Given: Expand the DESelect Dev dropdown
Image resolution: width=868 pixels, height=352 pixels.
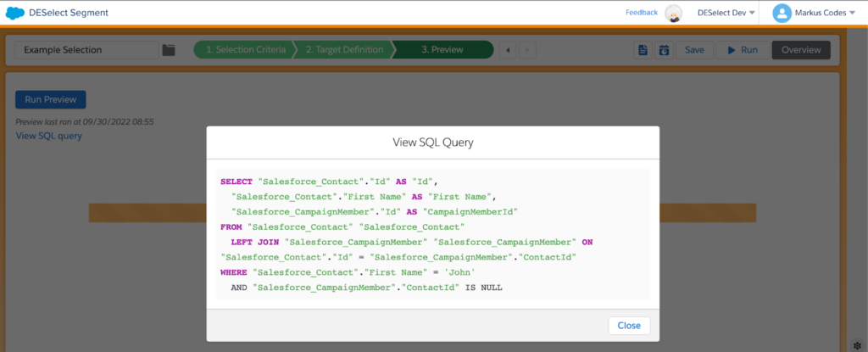Looking at the screenshot, I should click(726, 13).
